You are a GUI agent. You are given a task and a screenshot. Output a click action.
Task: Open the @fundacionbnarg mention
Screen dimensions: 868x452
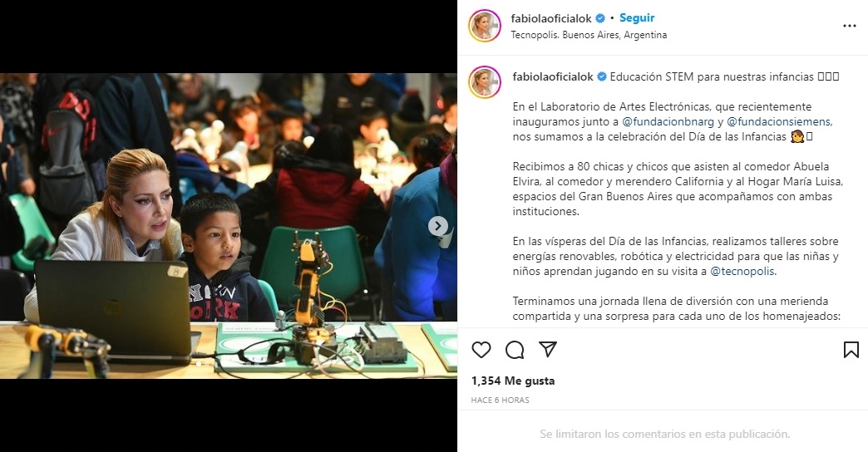click(668, 121)
